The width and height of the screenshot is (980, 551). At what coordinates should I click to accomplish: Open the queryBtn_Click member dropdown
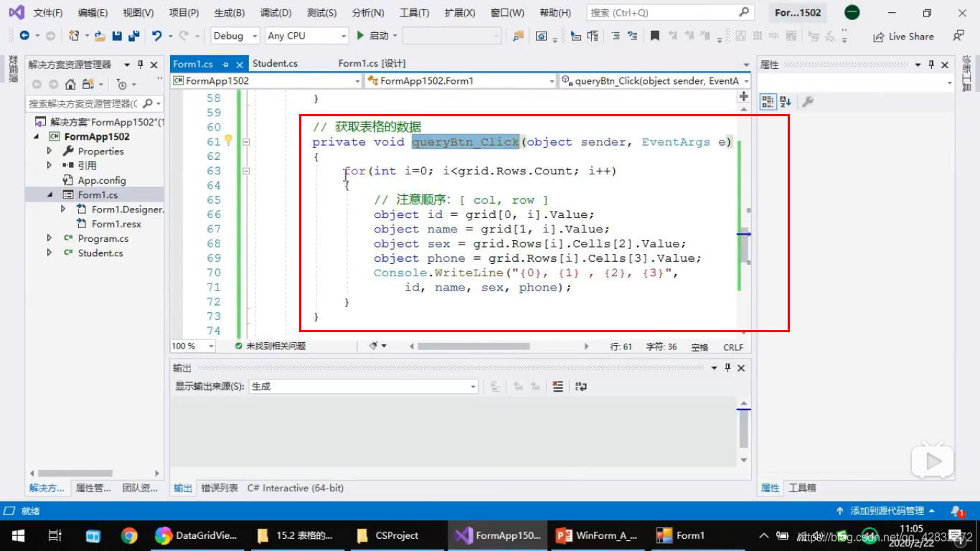pyautogui.click(x=655, y=81)
